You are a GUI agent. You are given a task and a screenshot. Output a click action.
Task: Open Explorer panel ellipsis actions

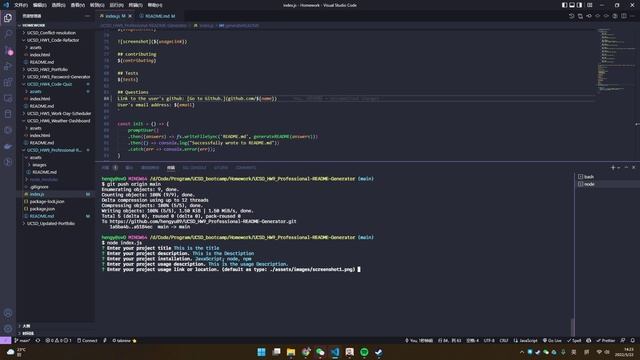tap(87, 16)
